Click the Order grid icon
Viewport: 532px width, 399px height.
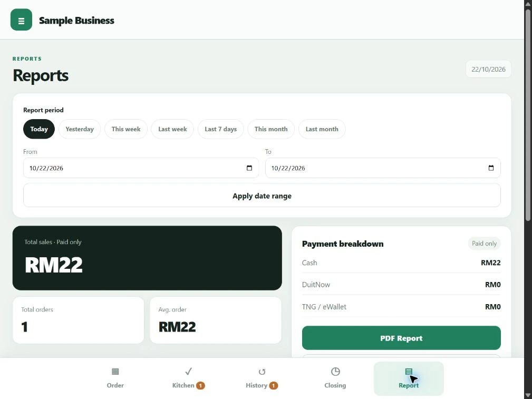pyautogui.click(x=115, y=372)
